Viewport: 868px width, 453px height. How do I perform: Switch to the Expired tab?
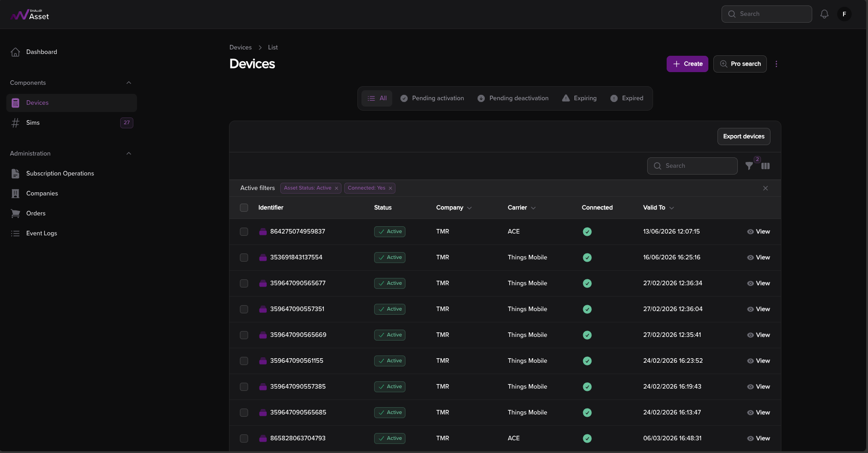[x=627, y=98]
